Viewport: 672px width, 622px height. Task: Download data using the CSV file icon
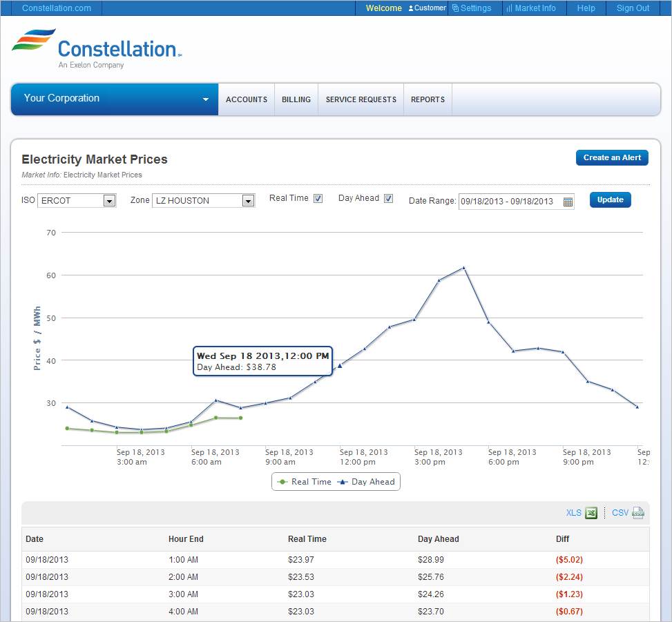(x=638, y=513)
